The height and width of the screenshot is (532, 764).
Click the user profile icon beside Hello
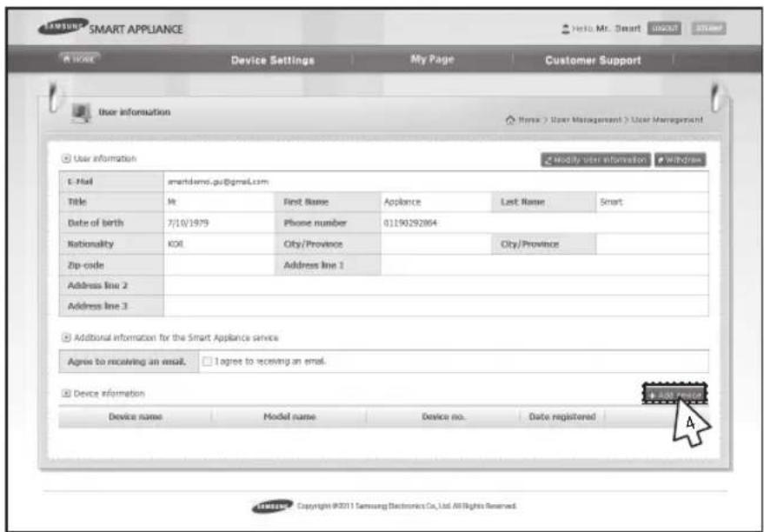565,29
